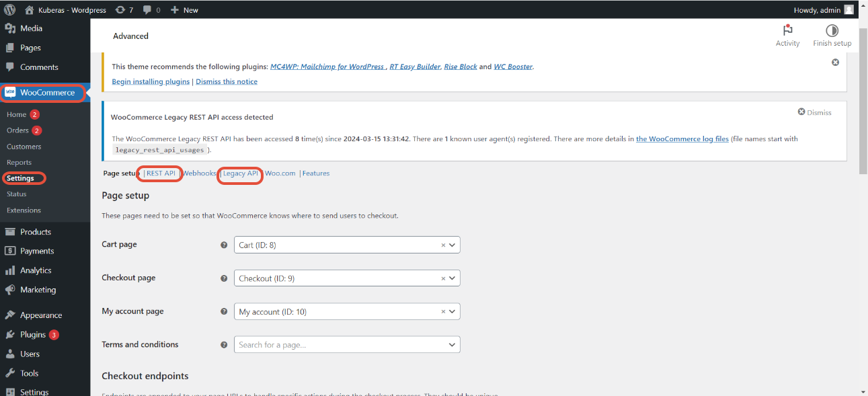Open the comments bubble icon in admin bar
This screenshot has height=396, width=868.
(x=147, y=10)
